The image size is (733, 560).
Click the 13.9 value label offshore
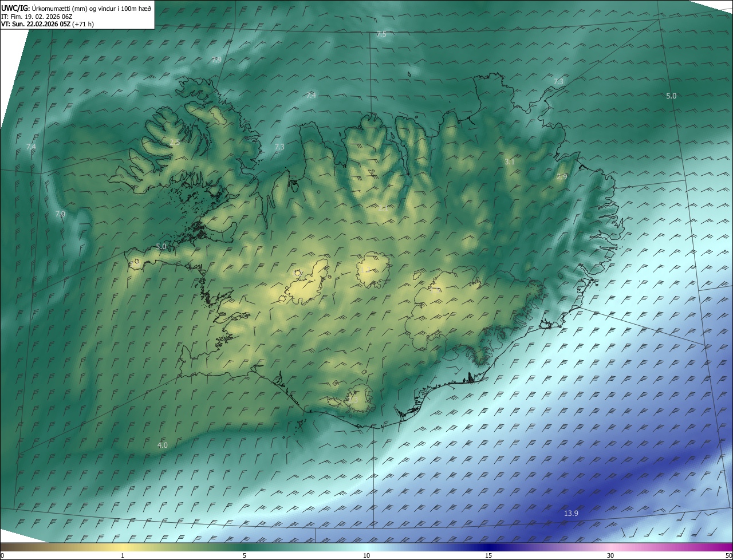571,513
